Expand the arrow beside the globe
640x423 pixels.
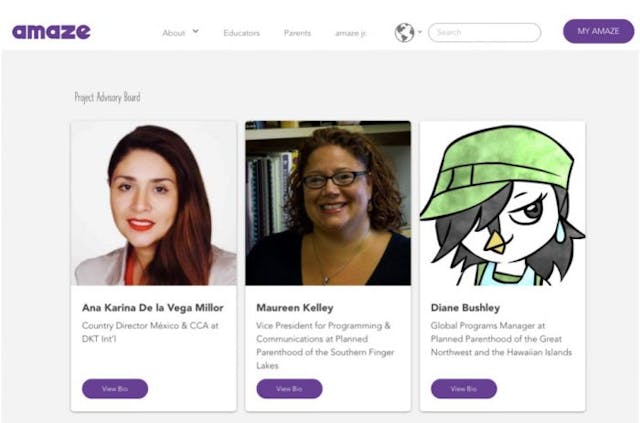coord(420,33)
